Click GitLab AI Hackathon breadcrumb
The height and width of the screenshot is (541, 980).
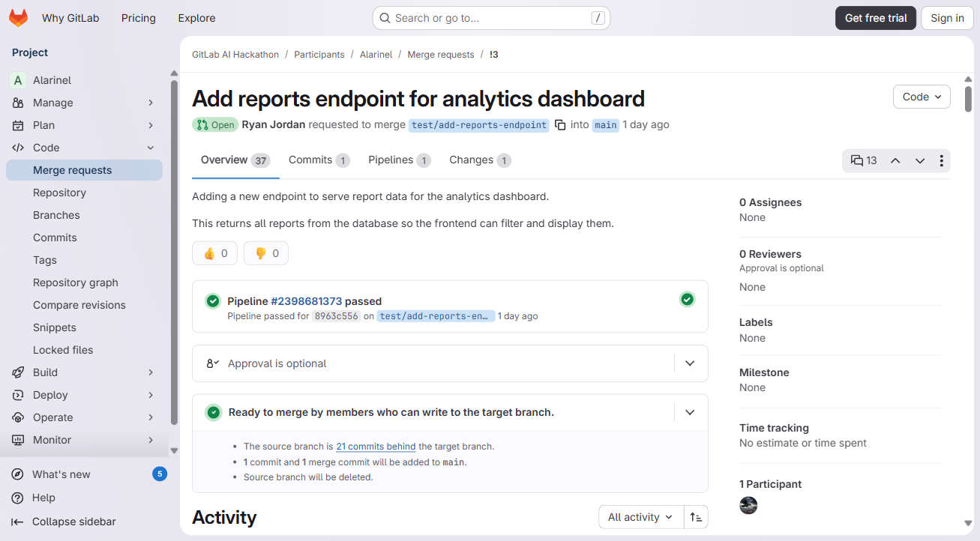tap(235, 55)
